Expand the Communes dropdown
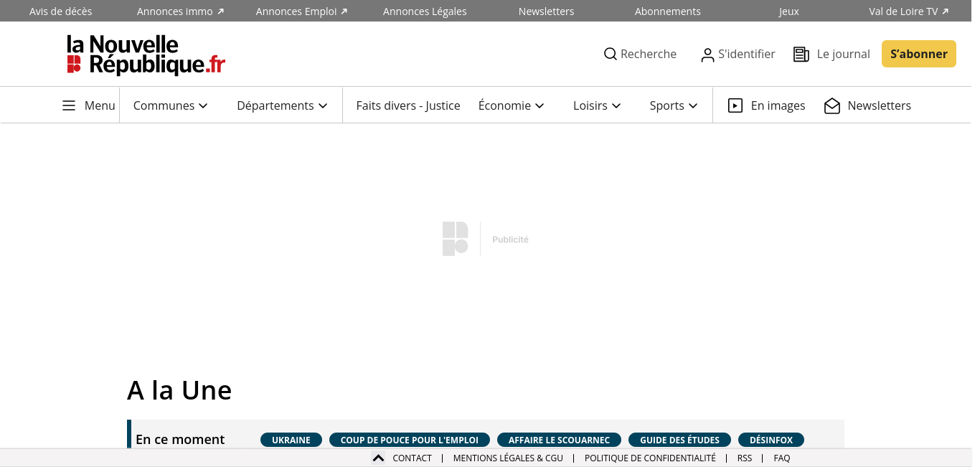980x467 pixels. pyautogui.click(x=171, y=105)
